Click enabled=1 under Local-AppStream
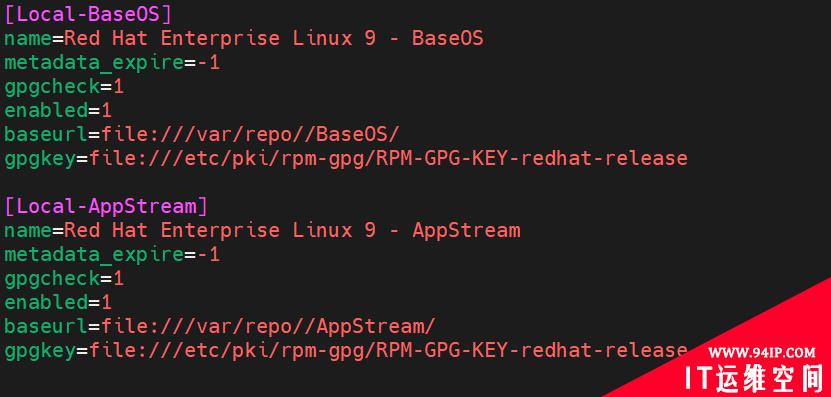 click(58, 303)
